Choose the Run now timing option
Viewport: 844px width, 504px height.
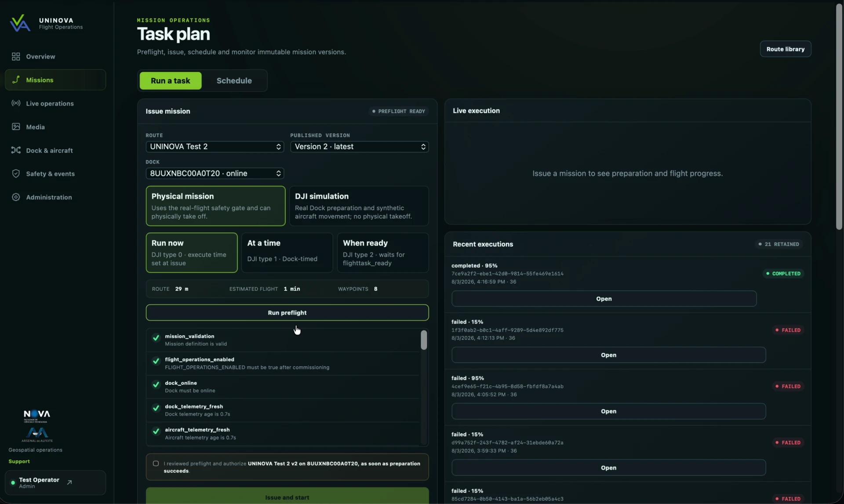click(x=192, y=253)
